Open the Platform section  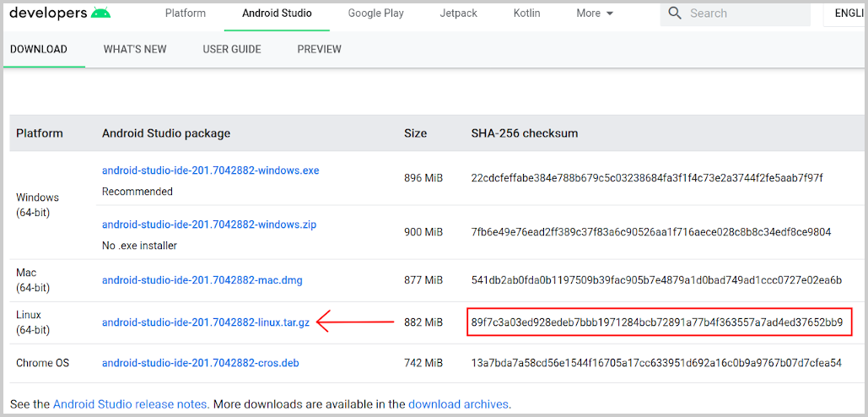click(186, 14)
